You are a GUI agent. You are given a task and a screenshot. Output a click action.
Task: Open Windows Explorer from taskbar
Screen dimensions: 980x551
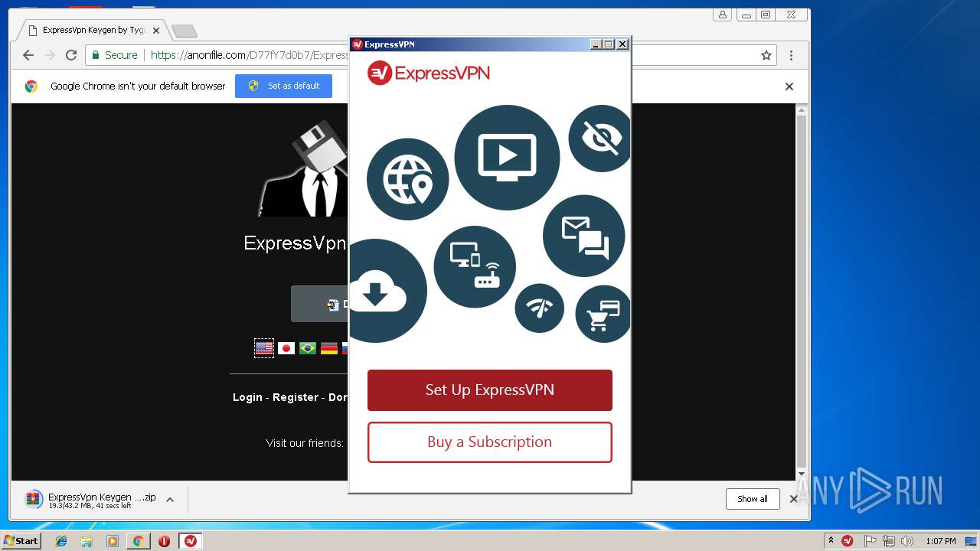(x=87, y=541)
